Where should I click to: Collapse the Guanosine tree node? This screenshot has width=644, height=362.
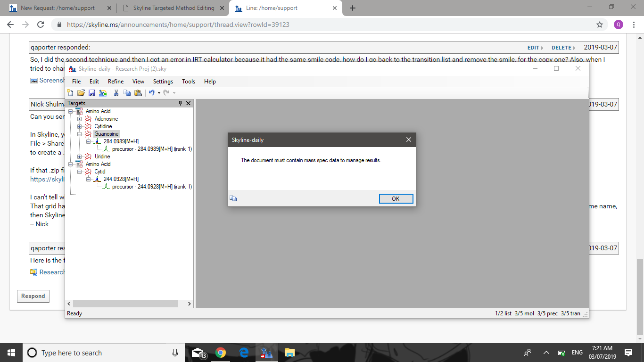pos(80,134)
